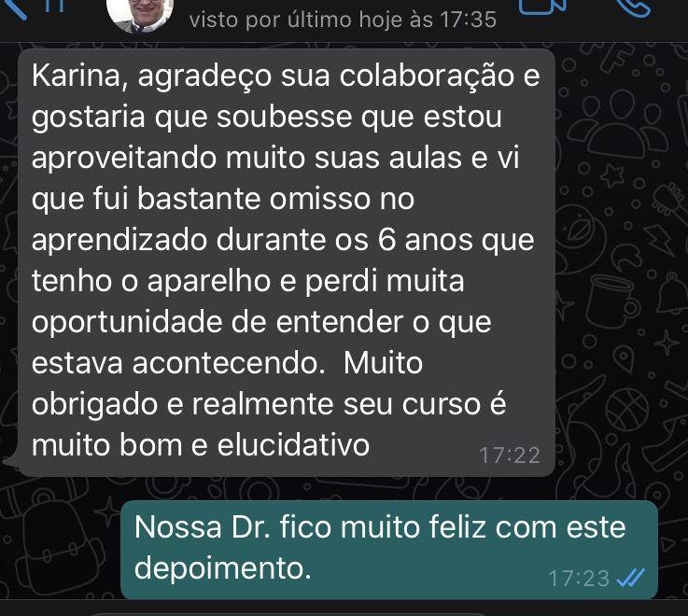Focus the message input field at the bottom

[289, 614]
